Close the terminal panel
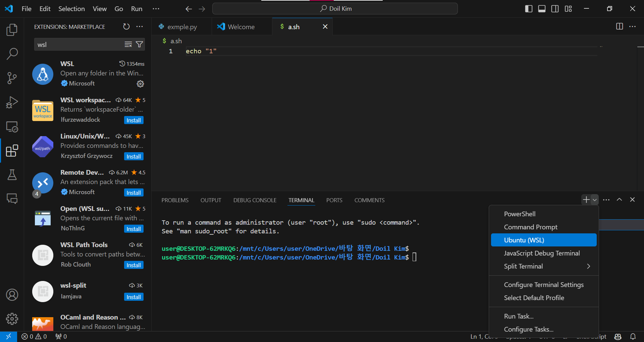This screenshot has height=342, width=644. [x=632, y=199]
